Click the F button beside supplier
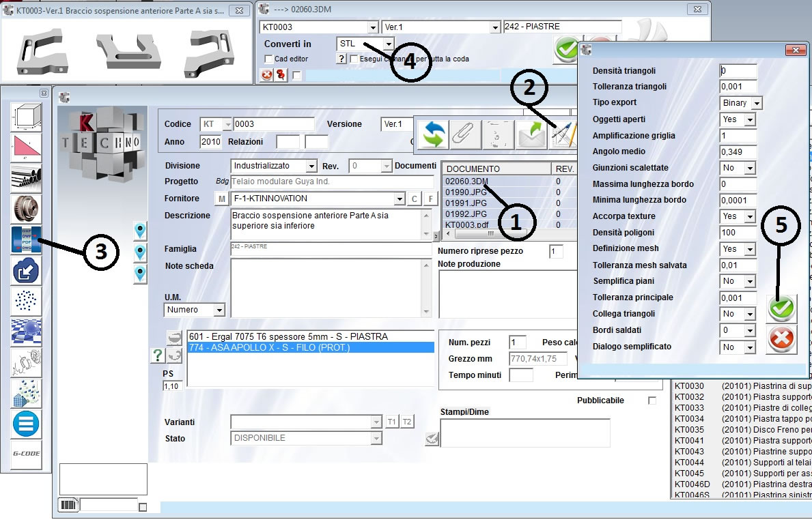Image resolution: width=812 pixels, height=524 pixels. [x=430, y=199]
